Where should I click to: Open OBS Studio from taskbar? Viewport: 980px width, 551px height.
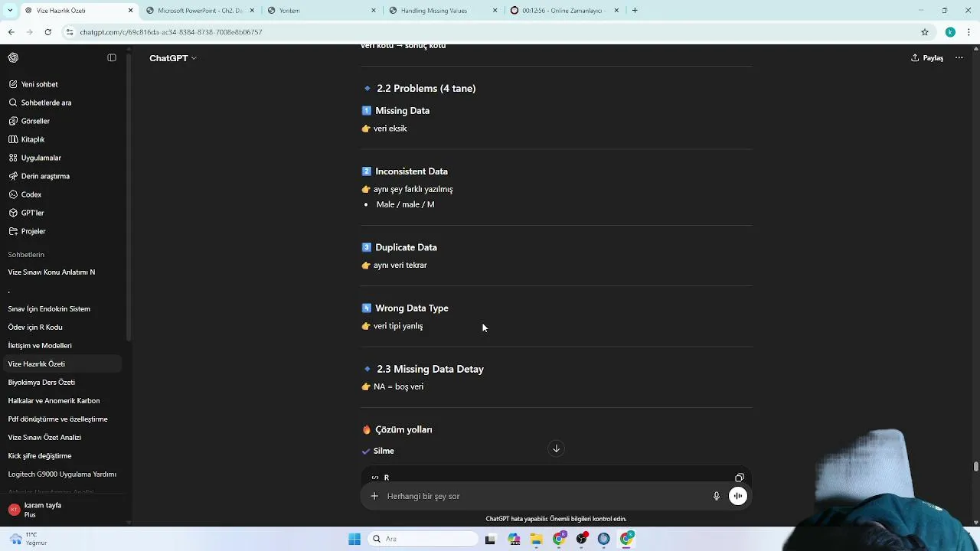[582, 539]
